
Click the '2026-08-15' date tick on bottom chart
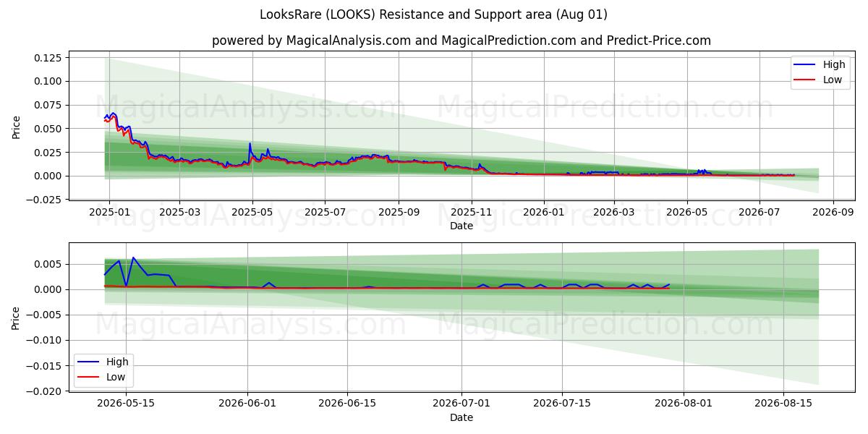point(783,404)
